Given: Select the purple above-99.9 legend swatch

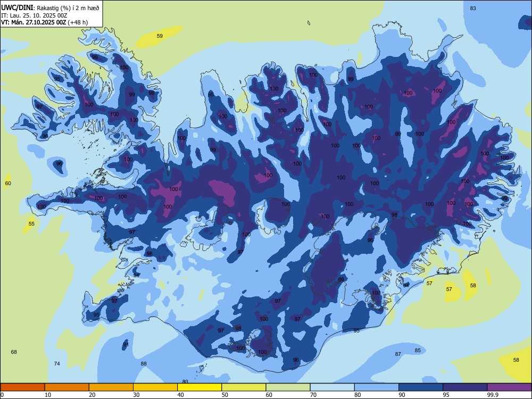Looking at the screenshot, I should pyautogui.click(x=509, y=387).
